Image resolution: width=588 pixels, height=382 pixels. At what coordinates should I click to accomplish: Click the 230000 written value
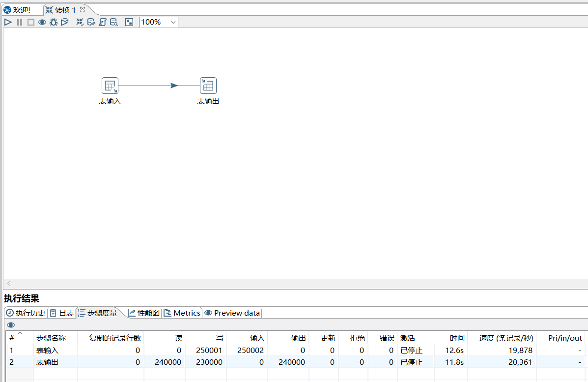(209, 362)
